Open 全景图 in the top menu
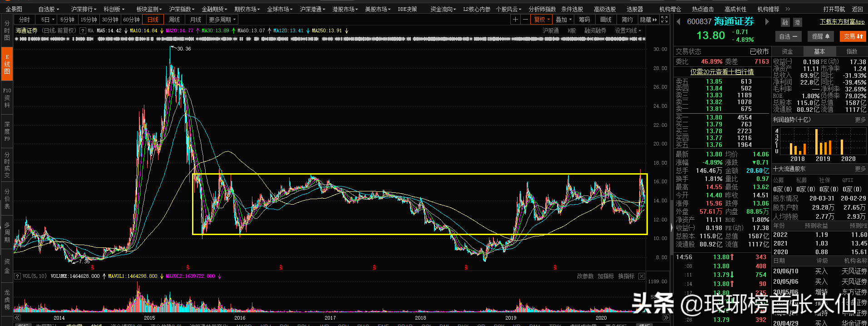Image resolution: width=868 pixels, height=326 pixels. click(14, 9)
